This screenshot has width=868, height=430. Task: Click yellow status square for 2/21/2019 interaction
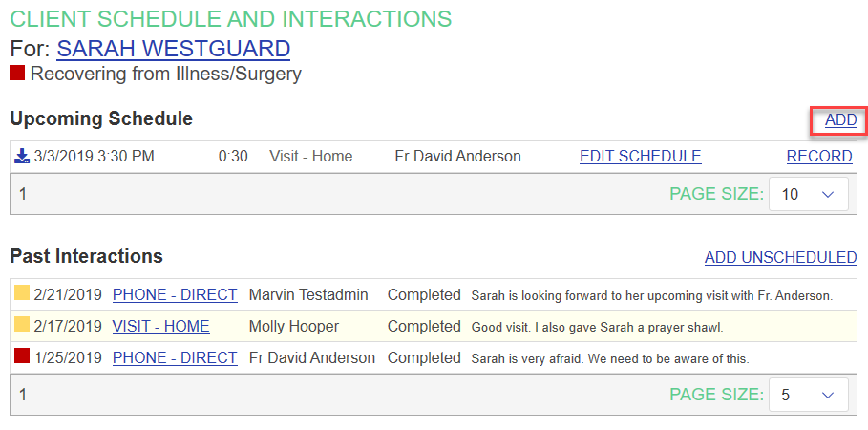tap(21, 294)
